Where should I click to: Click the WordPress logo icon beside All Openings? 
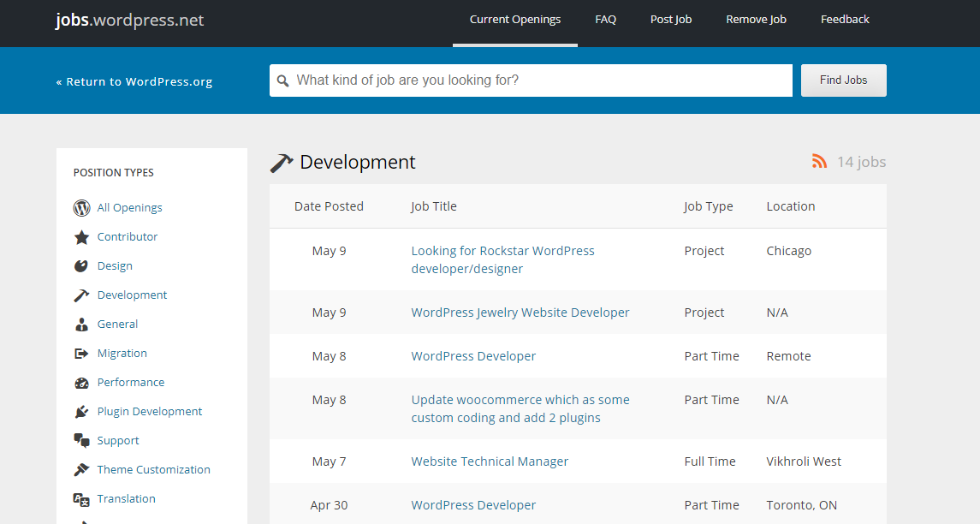coord(81,207)
